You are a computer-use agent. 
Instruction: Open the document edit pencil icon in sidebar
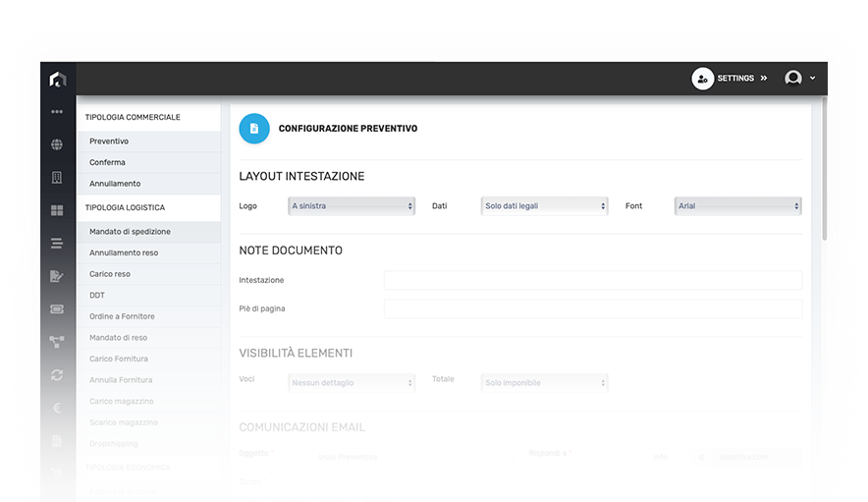(x=57, y=276)
